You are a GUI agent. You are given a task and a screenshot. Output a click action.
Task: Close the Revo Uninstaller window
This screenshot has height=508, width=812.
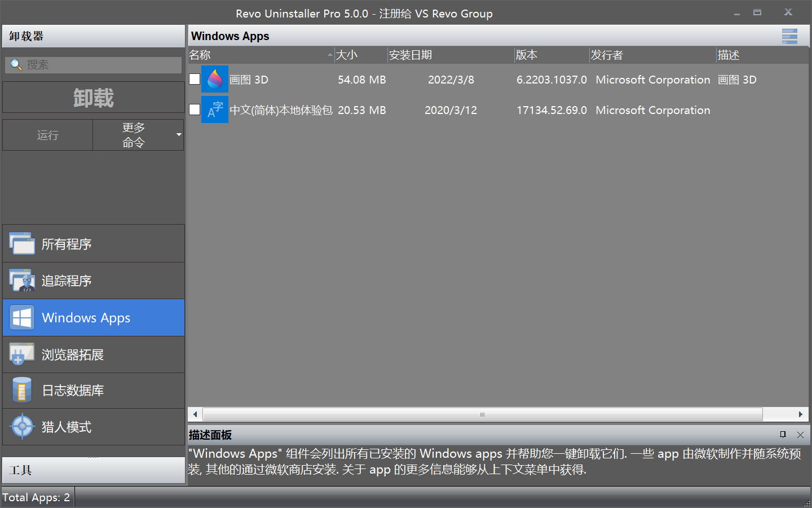(x=788, y=12)
